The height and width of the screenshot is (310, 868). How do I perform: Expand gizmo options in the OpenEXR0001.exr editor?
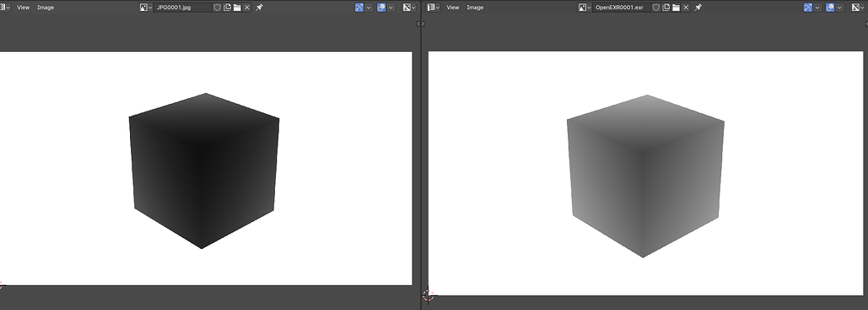click(x=818, y=8)
